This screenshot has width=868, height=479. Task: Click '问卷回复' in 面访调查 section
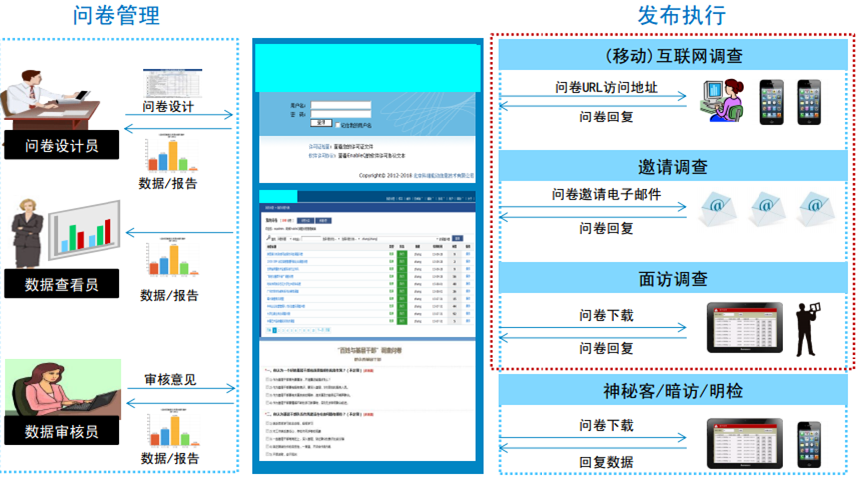click(606, 348)
